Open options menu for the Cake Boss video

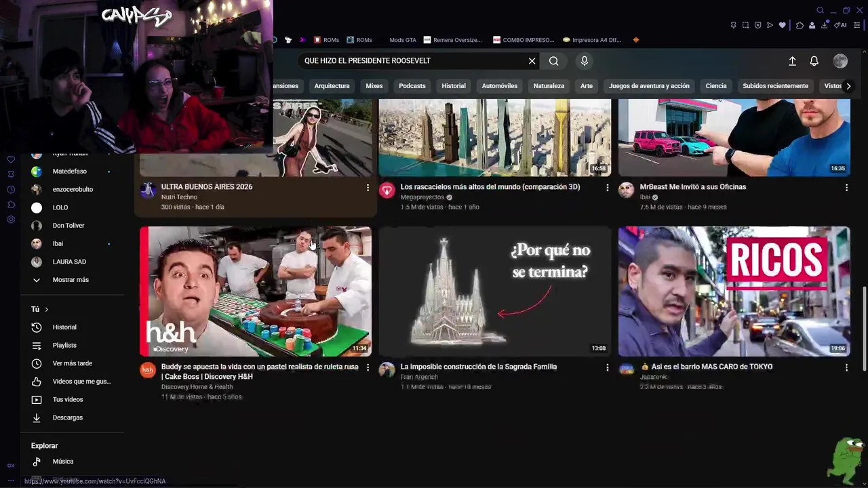click(x=368, y=367)
